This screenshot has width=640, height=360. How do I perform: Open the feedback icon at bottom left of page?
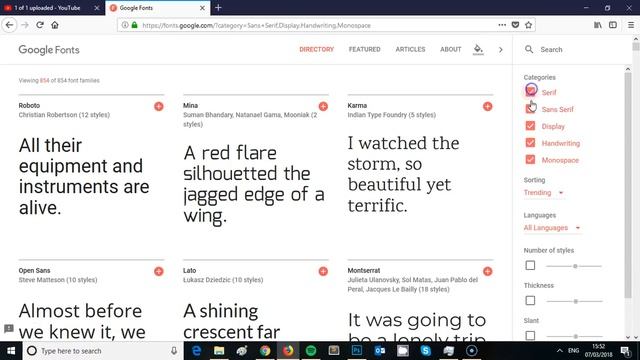[x=9, y=328]
